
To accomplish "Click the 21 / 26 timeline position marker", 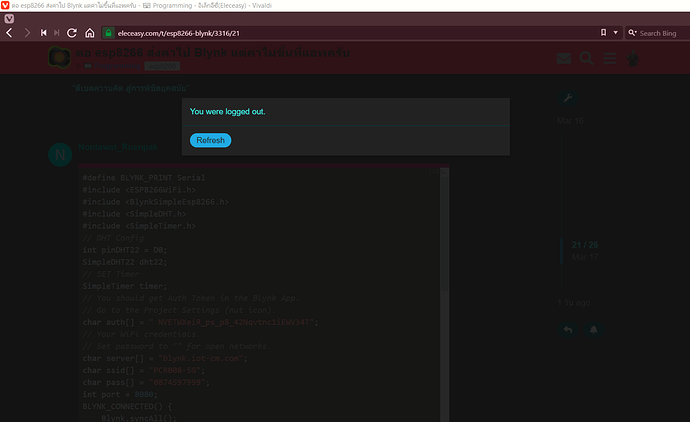I will (x=585, y=245).
